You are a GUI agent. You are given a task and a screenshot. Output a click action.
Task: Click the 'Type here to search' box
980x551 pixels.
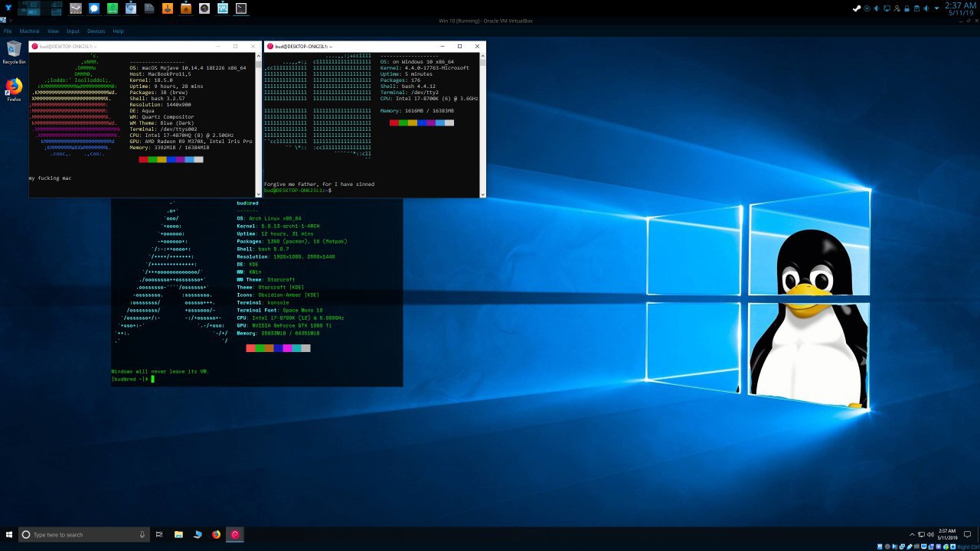tap(83, 534)
